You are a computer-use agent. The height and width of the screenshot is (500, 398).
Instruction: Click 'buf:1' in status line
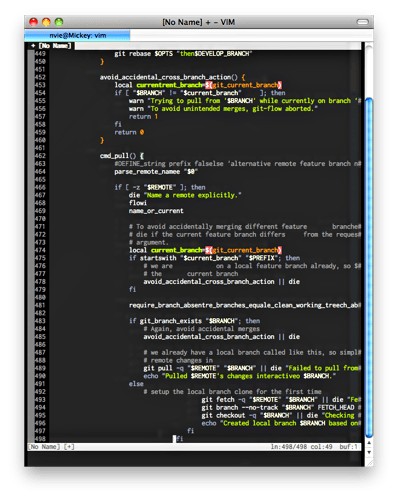(349, 447)
